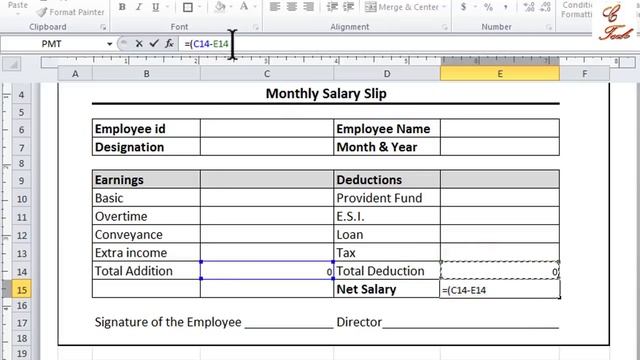Select column E header
The width and height of the screenshot is (640, 360).
[500, 74]
